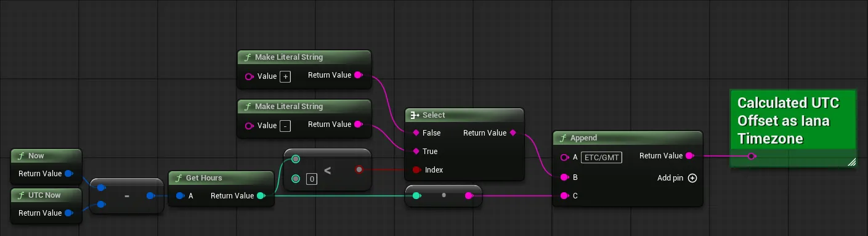Click the conversion node's green input pin

[417, 196]
